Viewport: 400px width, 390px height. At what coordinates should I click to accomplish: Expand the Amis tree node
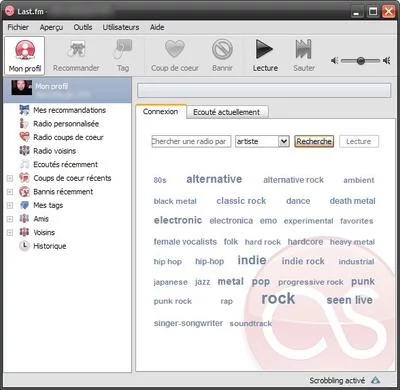click(10, 219)
